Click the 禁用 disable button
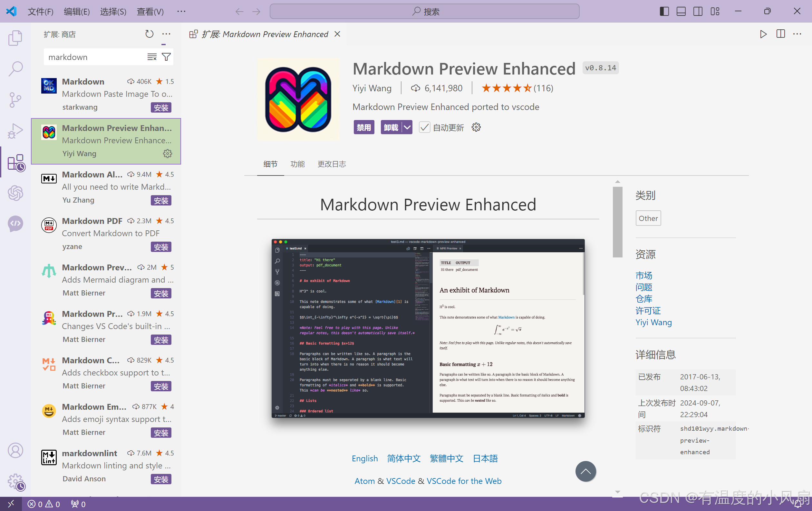812x511 pixels. [363, 127]
